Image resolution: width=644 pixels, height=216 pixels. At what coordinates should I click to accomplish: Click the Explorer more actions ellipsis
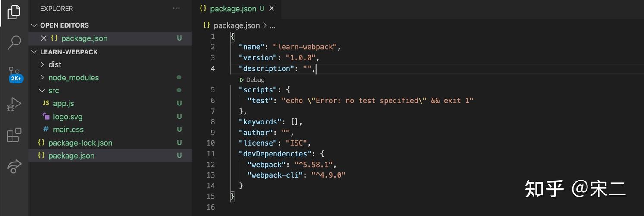(176, 8)
